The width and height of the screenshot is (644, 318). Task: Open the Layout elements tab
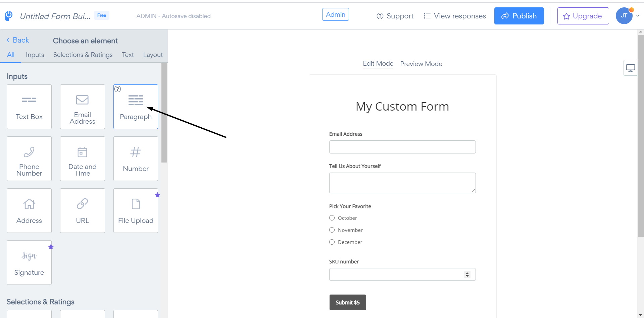pyautogui.click(x=153, y=55)
